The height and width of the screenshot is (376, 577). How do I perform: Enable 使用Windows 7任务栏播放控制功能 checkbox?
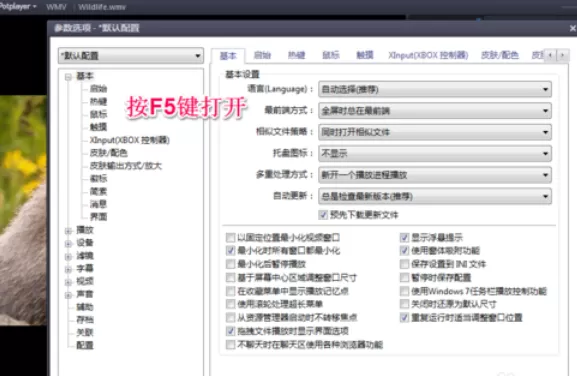pos(404,291)
